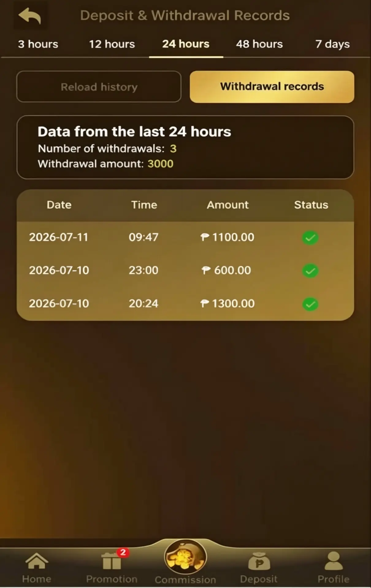The width and height of the screenshot is (371, 588).
Task: Select the ₱600.00 amount entry
Action: [226, 270]
